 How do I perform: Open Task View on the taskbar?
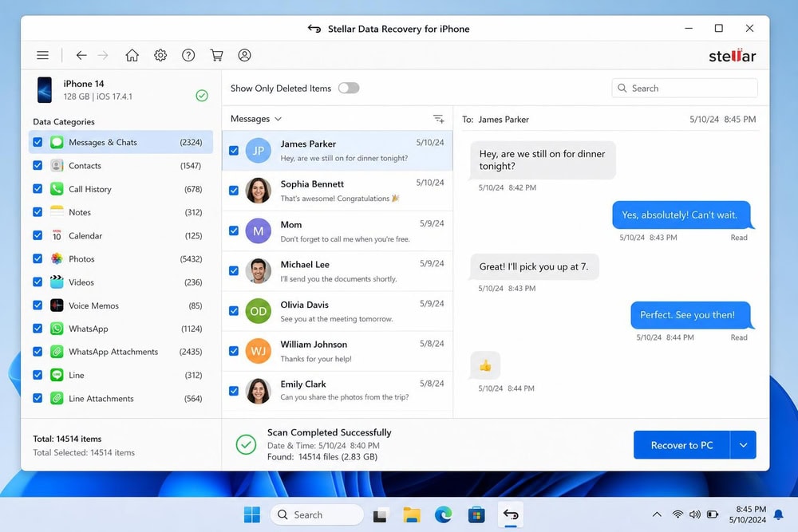click(x=380, y=515)
